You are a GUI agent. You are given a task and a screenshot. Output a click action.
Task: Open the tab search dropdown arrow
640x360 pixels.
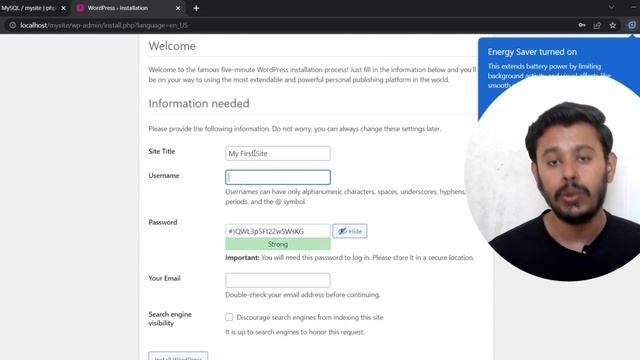coord(611,7)
